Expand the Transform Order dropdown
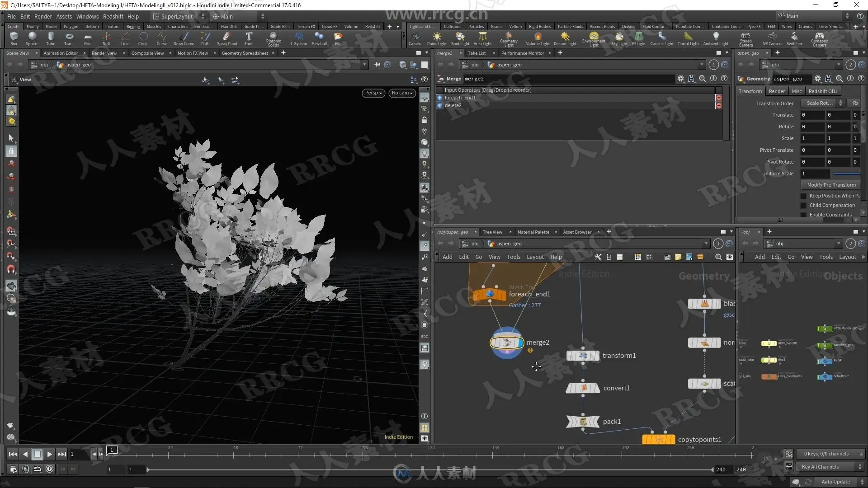This screenshot has height=488, width=868. click(822, 103)
